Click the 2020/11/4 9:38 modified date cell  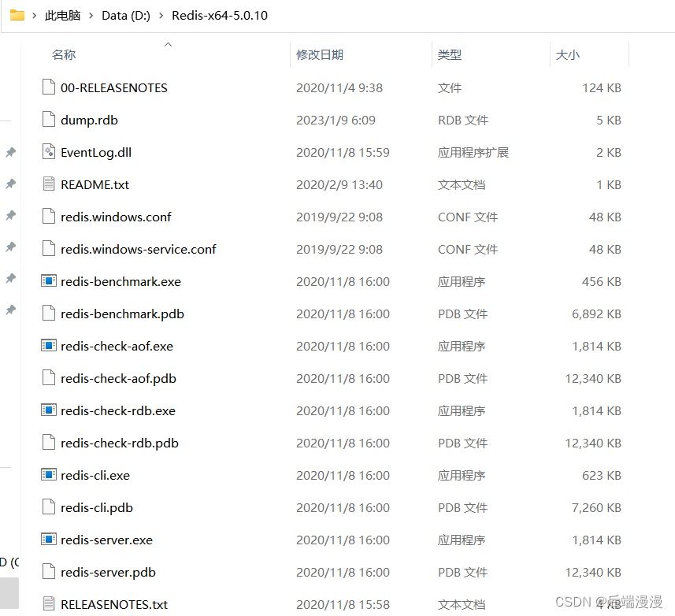pos(339,87)
